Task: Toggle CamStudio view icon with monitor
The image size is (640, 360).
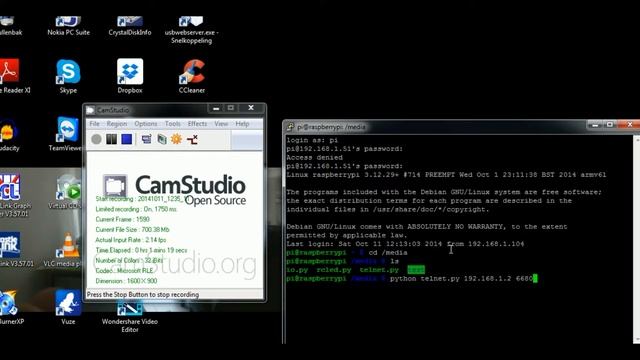Action: 146,139
